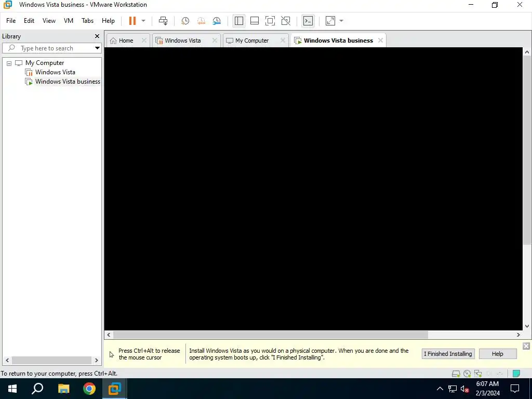Open the stretch guest dropdown arrow

coord(341,21)
